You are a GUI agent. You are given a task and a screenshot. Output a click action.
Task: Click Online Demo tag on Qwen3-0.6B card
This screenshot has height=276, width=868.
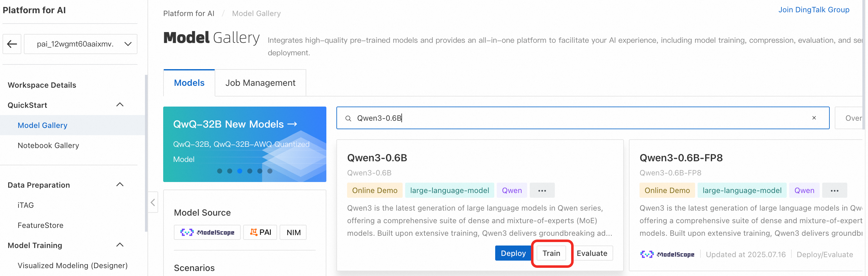coord(375,190)
